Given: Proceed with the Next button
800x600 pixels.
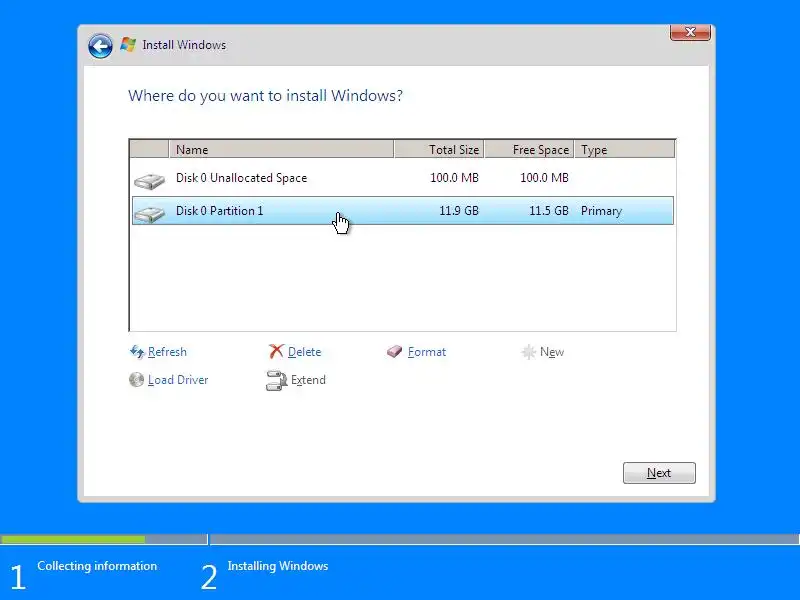Looking at the screenshot, I should coord(659,473).
